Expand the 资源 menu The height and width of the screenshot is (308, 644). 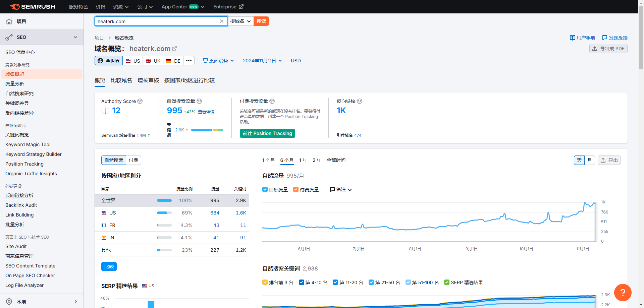coord(121,7)
